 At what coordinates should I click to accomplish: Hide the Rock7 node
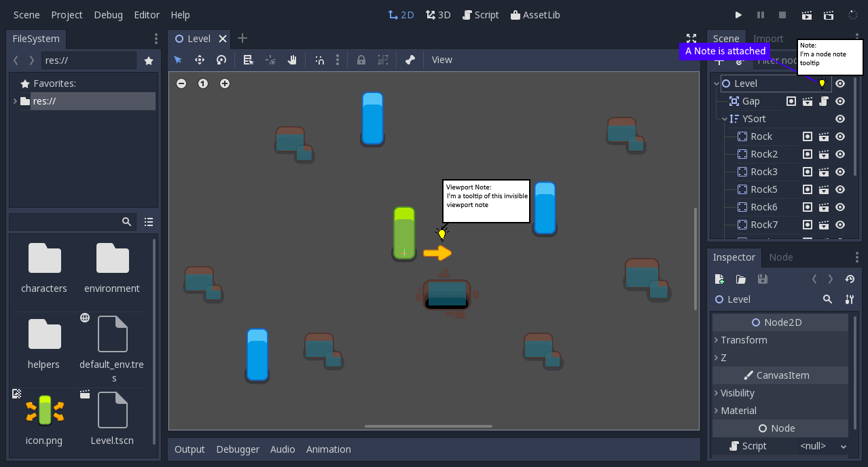pos(840,224)
